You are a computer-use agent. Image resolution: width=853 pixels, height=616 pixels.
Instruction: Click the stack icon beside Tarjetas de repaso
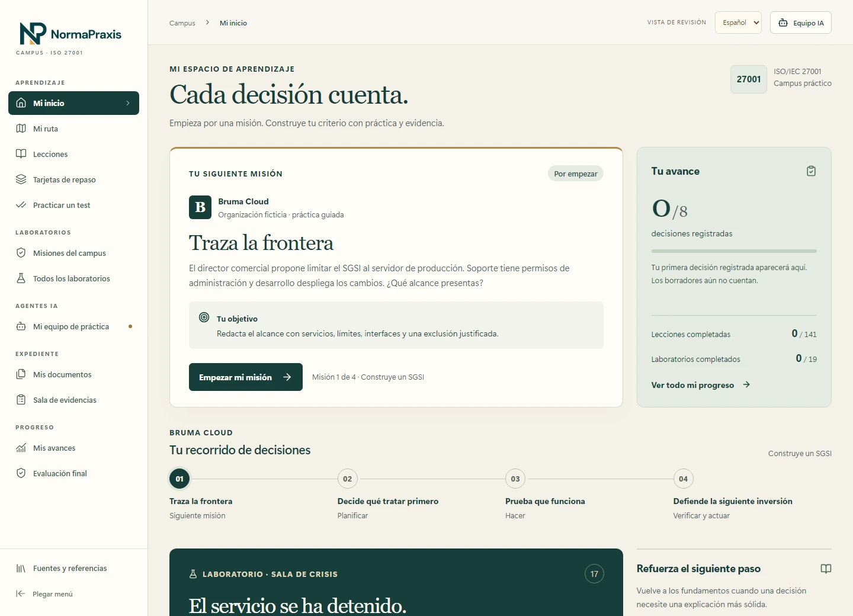[21, 179]
